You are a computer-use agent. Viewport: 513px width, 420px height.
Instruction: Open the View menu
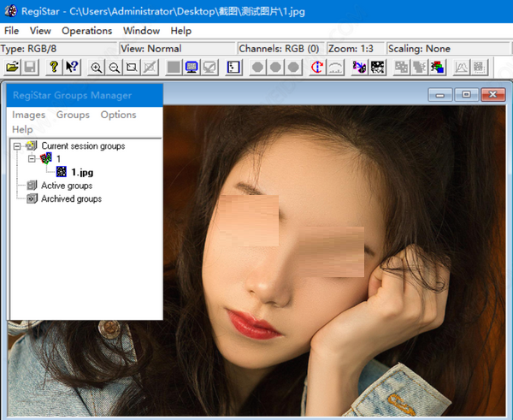click(x=40, y=31)
